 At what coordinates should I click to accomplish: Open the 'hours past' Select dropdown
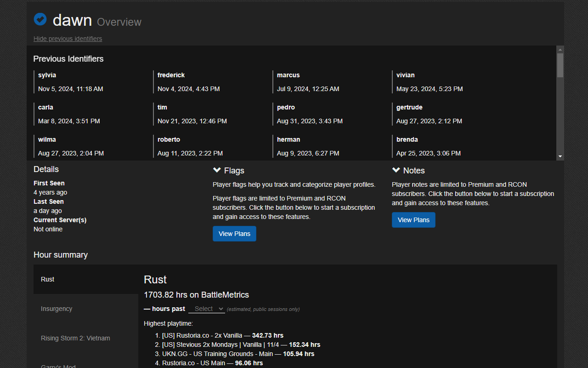206,309
